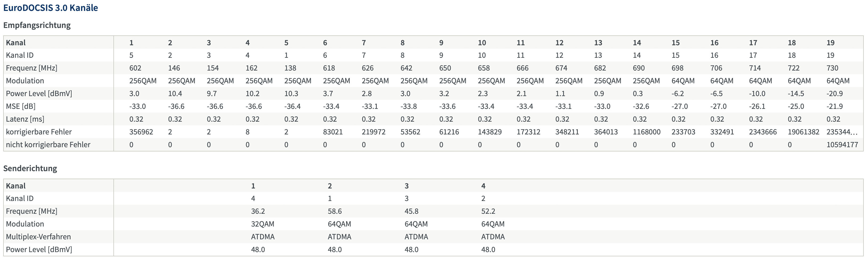Select the 1168000 correctable errors value
Image resolution: width=868 pixels, height=263 pixels.
[647, 132]
